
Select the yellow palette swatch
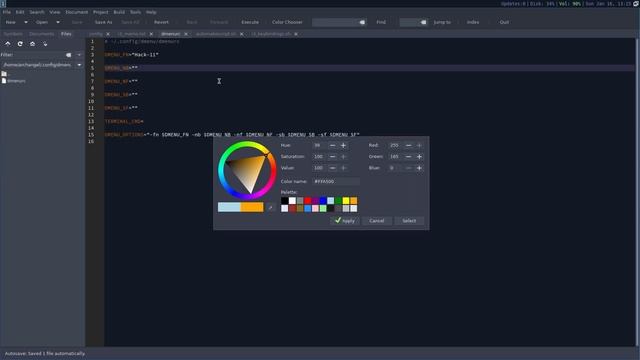tap(346, 200)
